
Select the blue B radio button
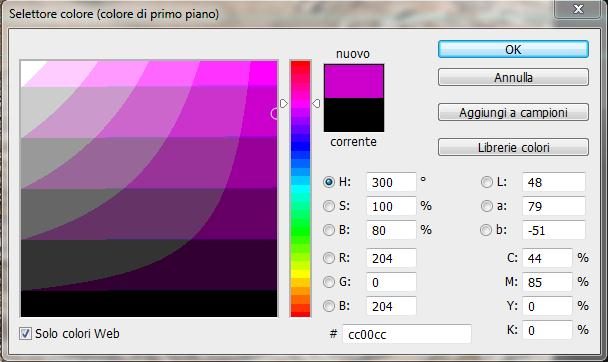(329, 306)
